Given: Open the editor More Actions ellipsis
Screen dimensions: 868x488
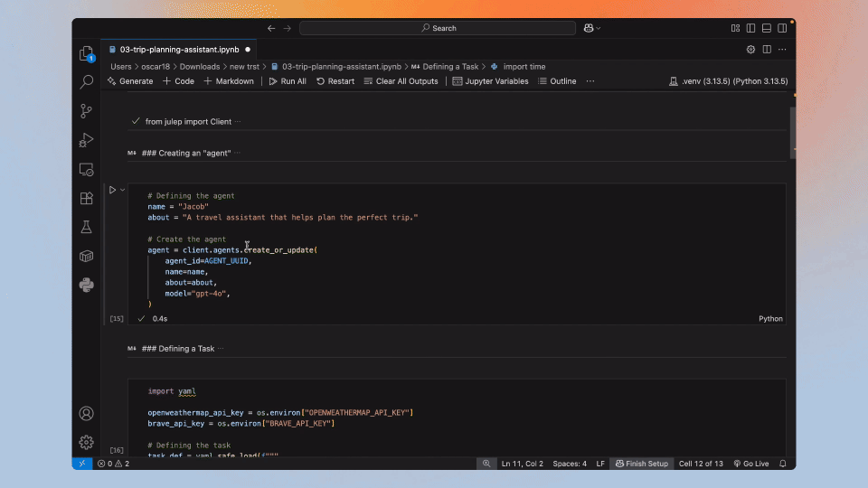Looking at the screenshot, I should pyautogui.click(x=782, y=49).
